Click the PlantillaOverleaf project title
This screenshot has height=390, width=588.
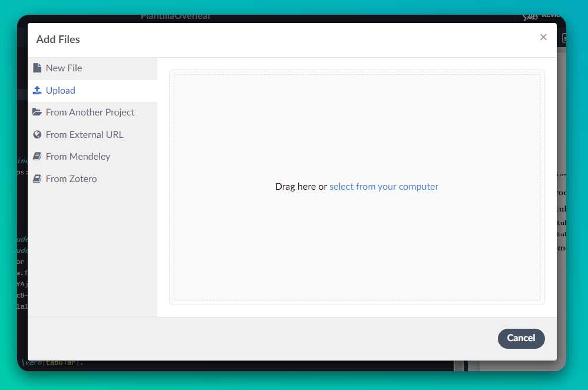tap(174, 16)
